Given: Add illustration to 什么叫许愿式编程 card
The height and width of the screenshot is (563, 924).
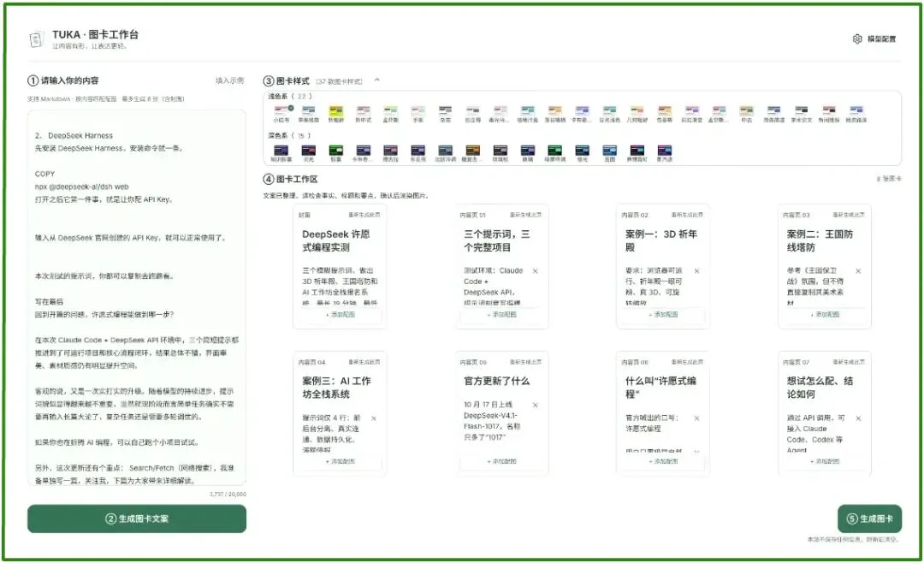Looking at the screenshot, I should (663, 461).
